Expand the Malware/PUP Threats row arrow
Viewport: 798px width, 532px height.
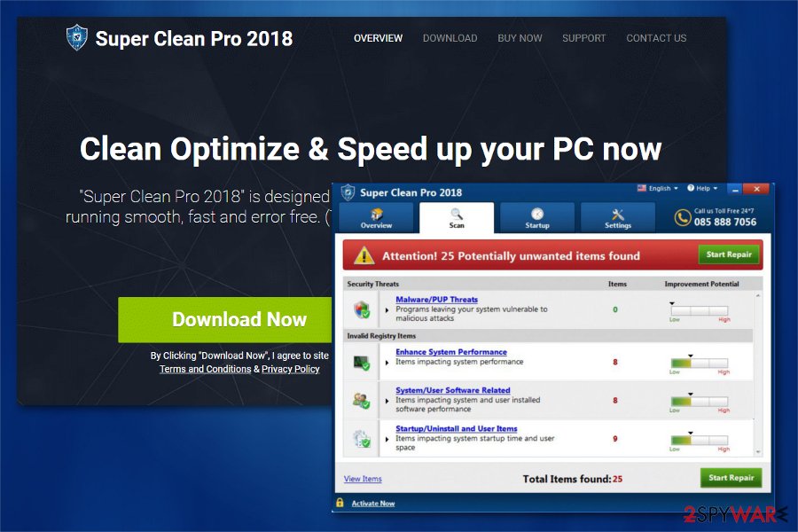[387, 309]
